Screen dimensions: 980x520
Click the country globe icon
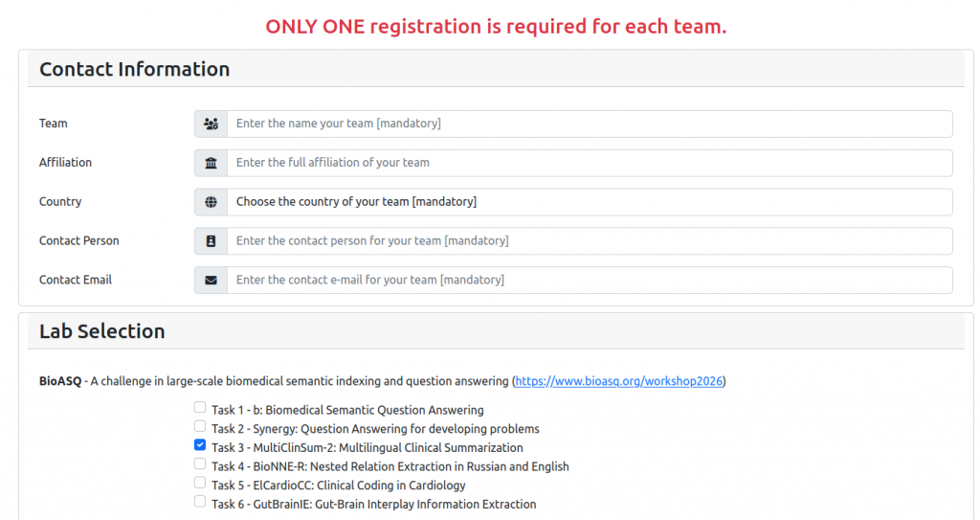tap(211, 202)
